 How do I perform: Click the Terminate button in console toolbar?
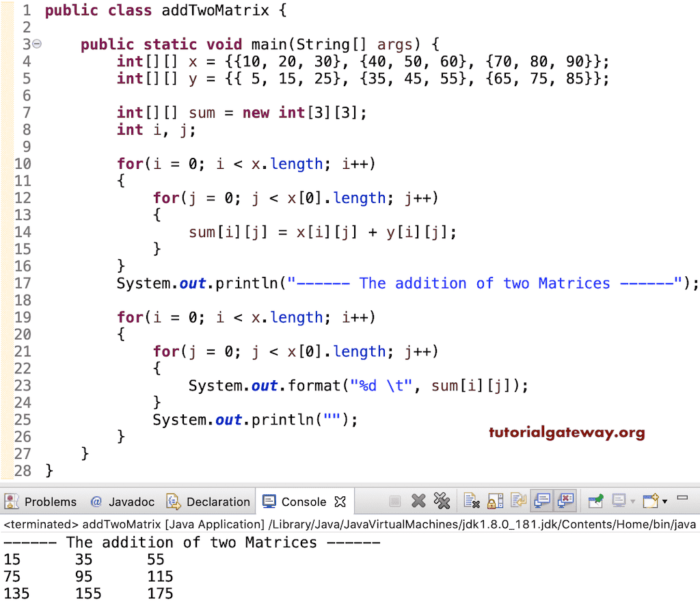pyautogui.click(x=394, y=500)
